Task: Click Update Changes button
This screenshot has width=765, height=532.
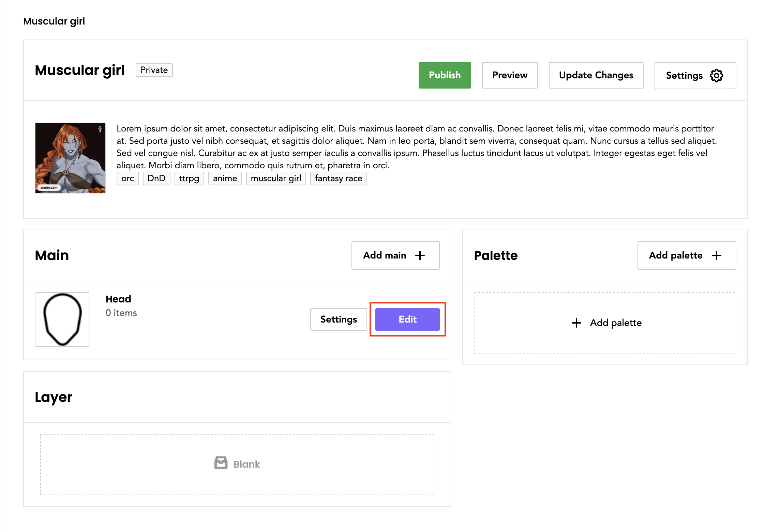Action: click(x=596, y=75)
